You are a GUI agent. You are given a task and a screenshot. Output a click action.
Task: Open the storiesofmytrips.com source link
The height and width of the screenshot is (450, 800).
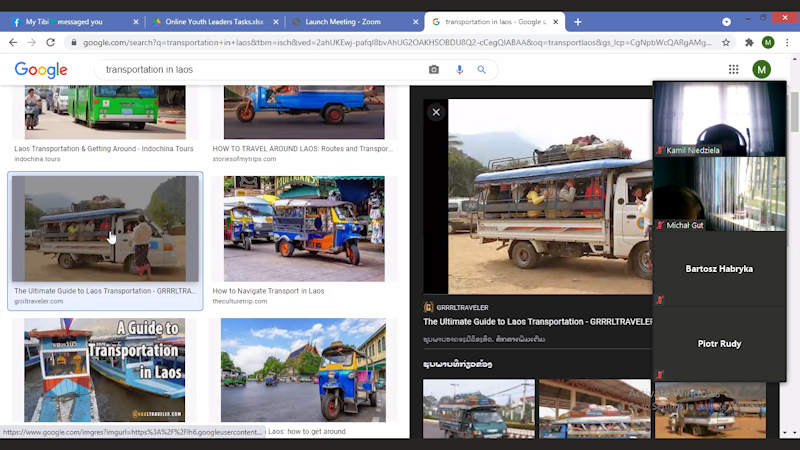pyautogui.click(x=244, y=159)
